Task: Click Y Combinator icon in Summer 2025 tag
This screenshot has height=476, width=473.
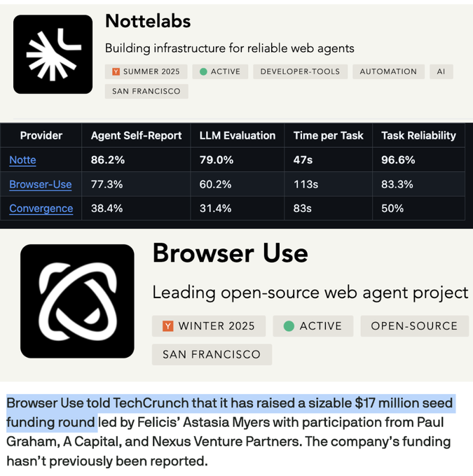Action: coord(116,71)
